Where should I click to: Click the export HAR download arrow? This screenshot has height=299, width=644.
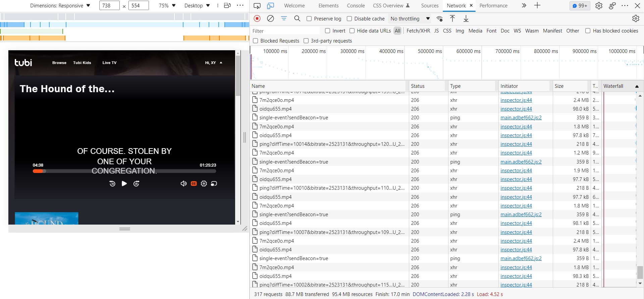pyautogui.click(x=466, y=19)
